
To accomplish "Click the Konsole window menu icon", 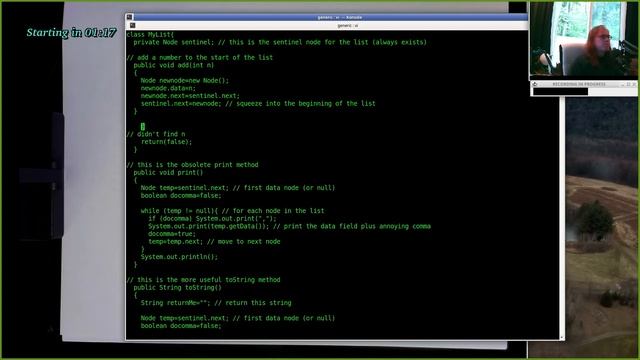I will coord(129,17).
